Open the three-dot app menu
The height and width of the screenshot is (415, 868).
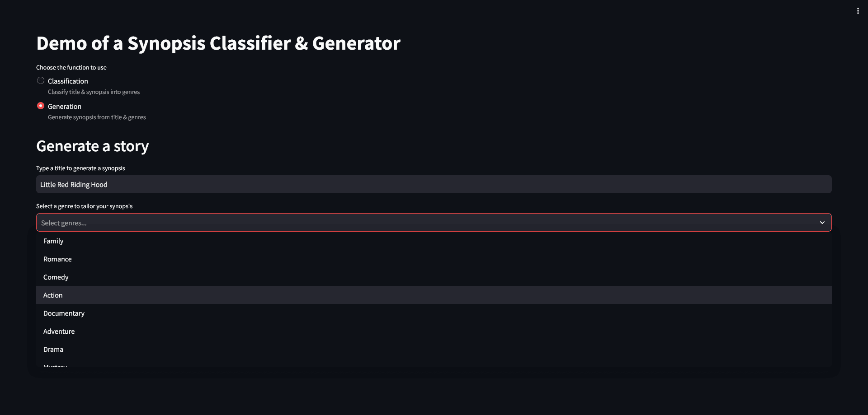tap(858, 11)
